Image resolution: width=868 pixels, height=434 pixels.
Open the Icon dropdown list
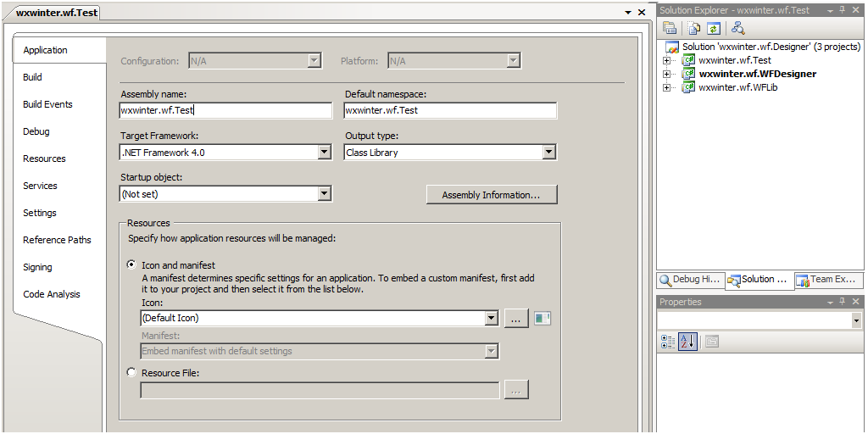click(491, 319)
